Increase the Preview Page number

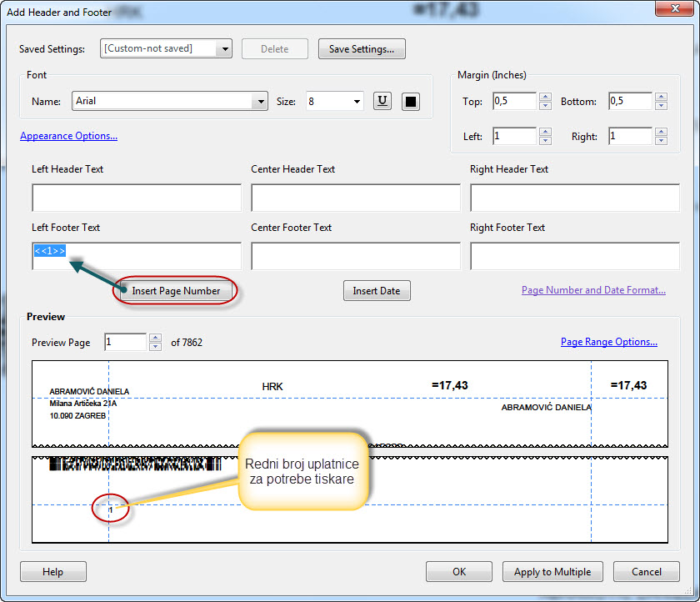click(154, 338)
